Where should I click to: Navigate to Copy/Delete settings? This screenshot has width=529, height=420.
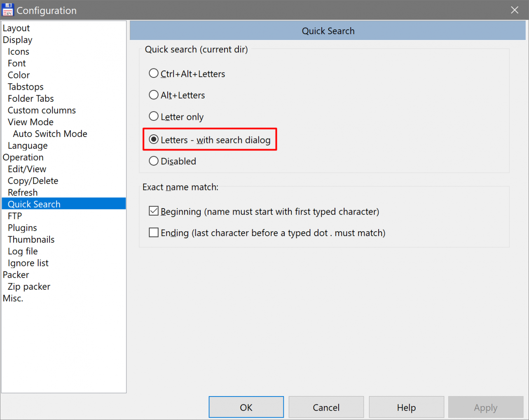[33, 181]
